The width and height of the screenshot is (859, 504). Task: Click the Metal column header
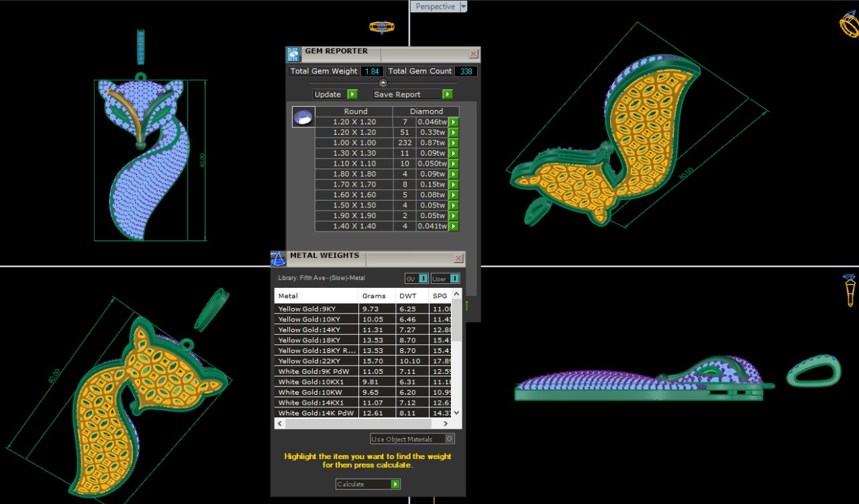point(315,295)
